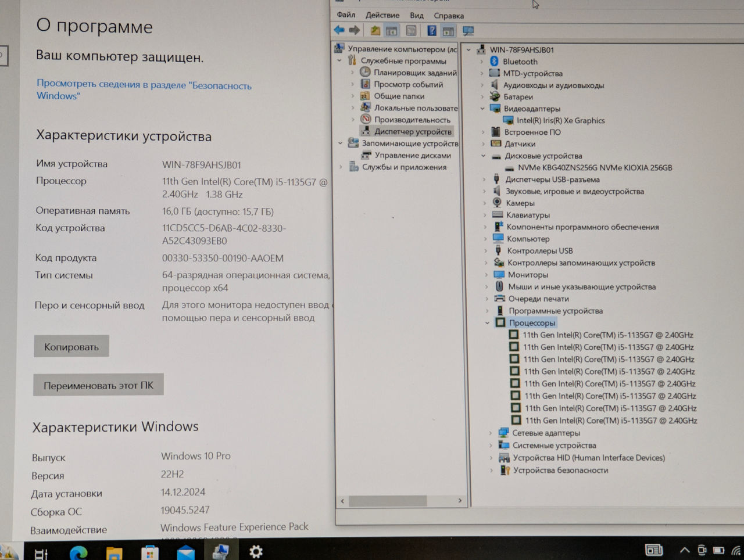Toggle Show/Hide Console Tree toolbar icon
This screenshot has width=744, height=560.
coord(392,31)
